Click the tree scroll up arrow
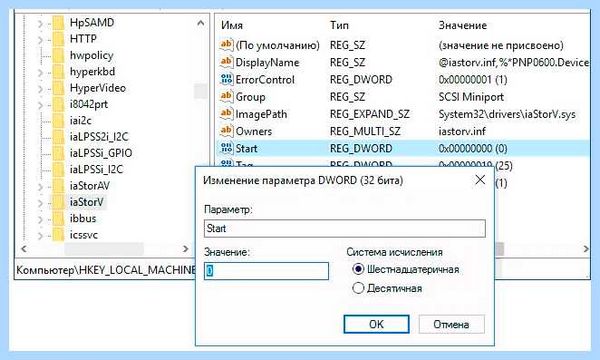This screenshot has height=360, width=600. pyautogui.click(x=201, y=23)
